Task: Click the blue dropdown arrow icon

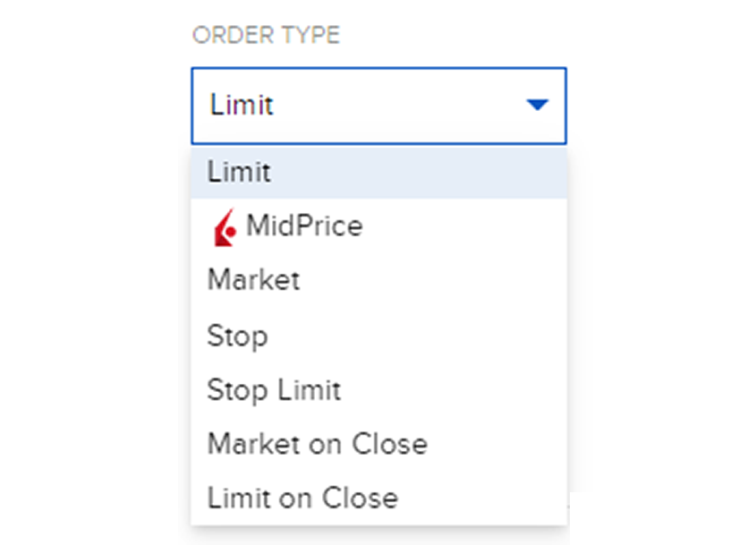Action: point(536,106)
